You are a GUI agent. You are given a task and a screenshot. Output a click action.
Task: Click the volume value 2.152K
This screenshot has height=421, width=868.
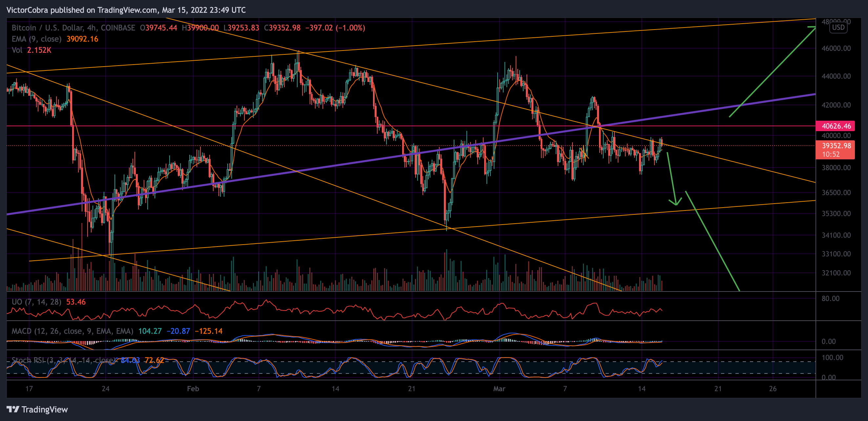click(39, 50)
